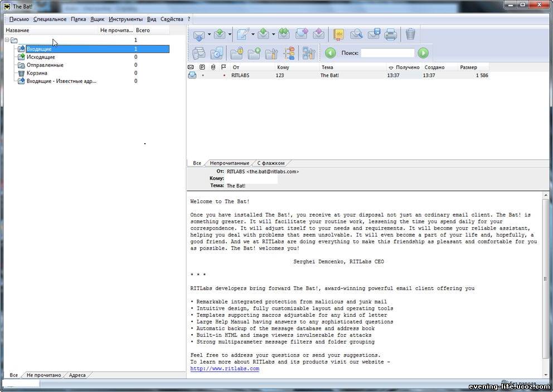Screen dimensions: 553x392
Task: Delete message using trash bin icon
Action: 410,34
